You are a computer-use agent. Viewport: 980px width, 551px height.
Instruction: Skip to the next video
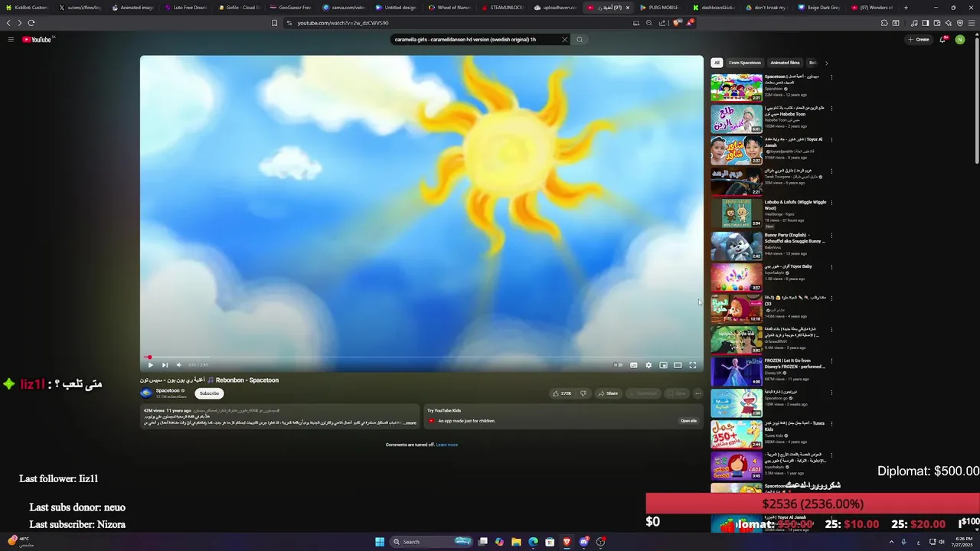(165, 365)
